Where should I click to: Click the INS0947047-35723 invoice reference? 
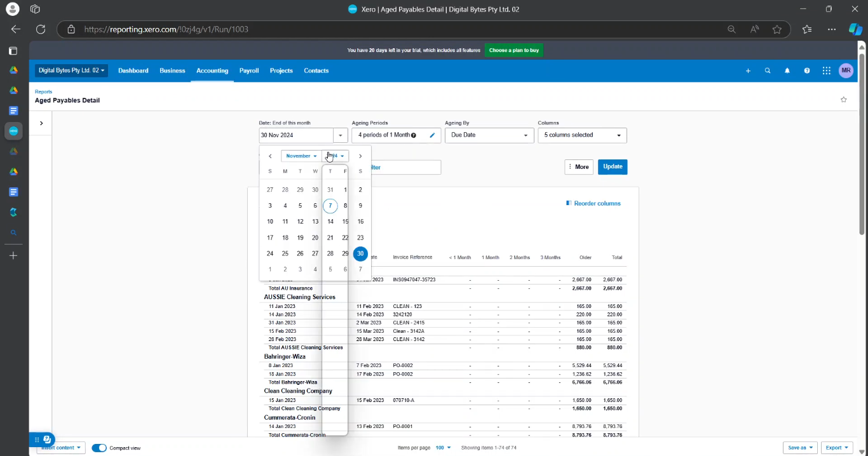414,280
